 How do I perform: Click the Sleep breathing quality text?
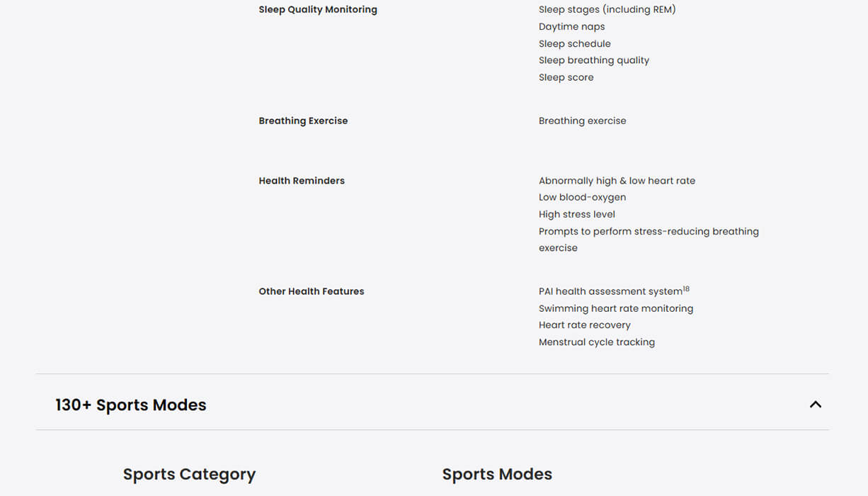tap(593, 60)
